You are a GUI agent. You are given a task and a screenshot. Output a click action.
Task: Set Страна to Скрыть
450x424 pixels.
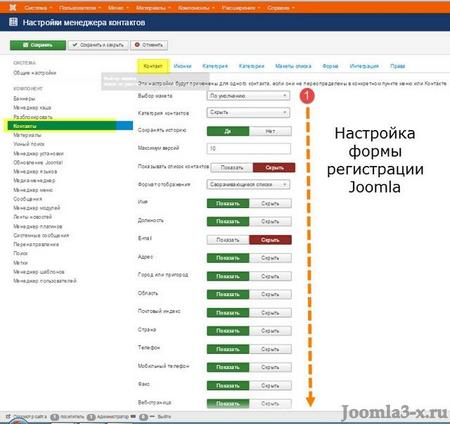pyautogui.click(x=270, y=331)
